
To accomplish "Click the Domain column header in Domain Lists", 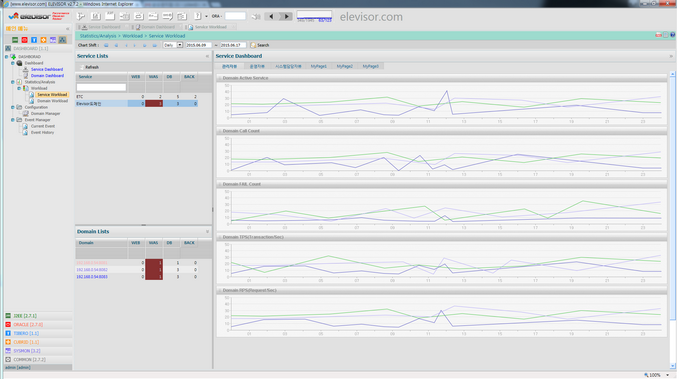I will click(101, 243).
